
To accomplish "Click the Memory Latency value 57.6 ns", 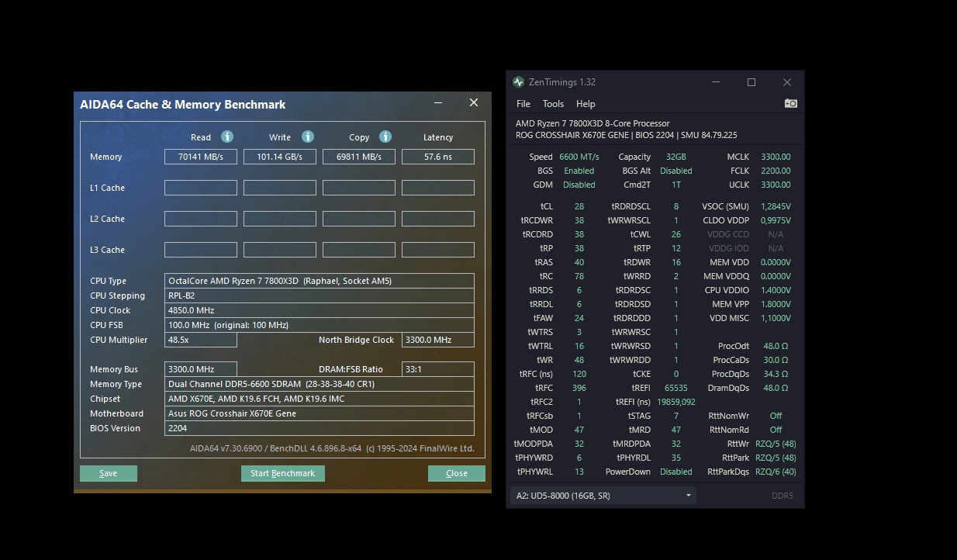I will [438, 157].
